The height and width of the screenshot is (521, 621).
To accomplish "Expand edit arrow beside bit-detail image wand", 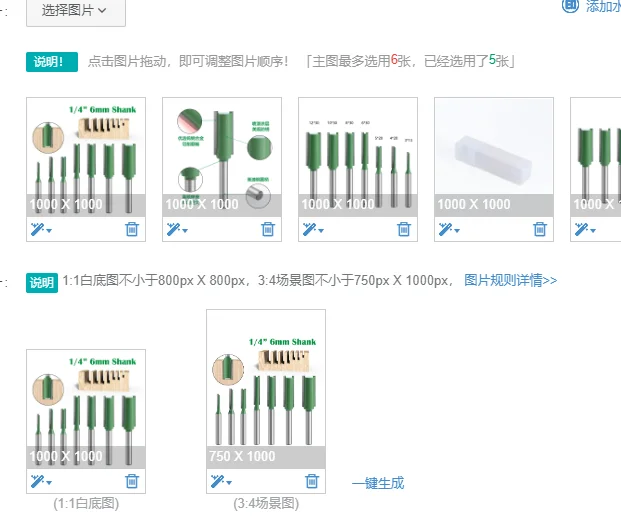I will point(185,230).
